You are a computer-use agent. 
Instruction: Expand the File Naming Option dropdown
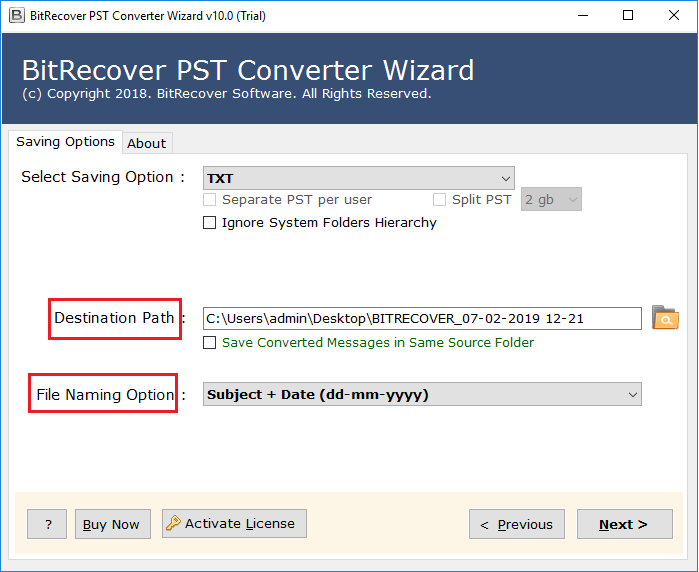pos(422,395)
